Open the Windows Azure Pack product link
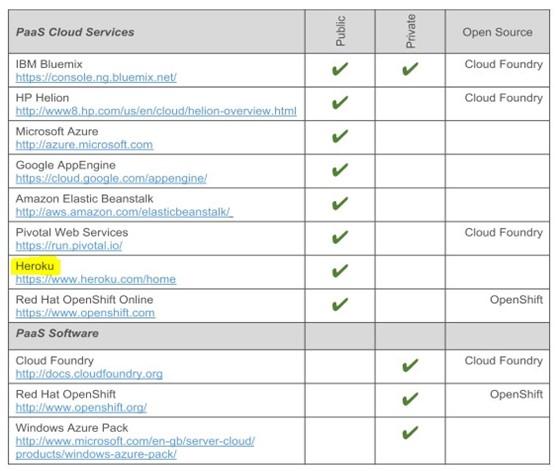559x471 pixels. click(x=135, y=447)
